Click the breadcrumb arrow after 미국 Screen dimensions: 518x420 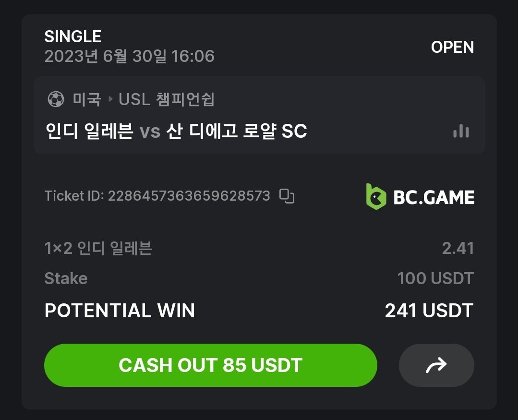pos(110,100)
